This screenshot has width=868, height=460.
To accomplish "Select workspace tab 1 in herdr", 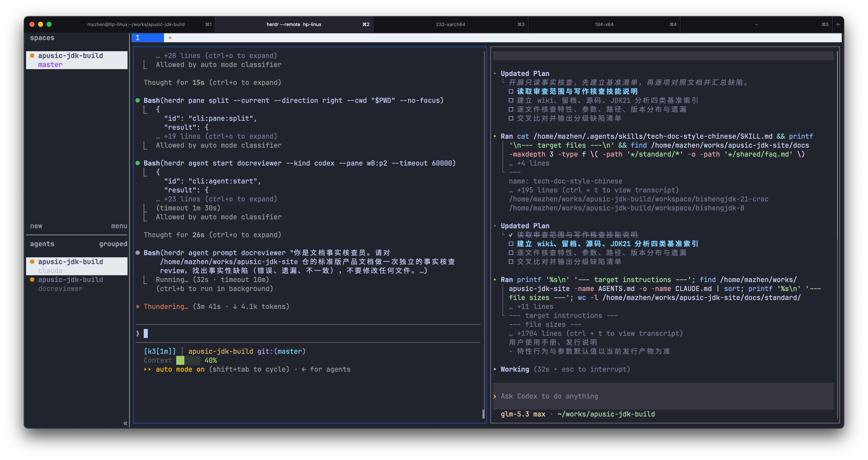I will [x=148, y=38].
